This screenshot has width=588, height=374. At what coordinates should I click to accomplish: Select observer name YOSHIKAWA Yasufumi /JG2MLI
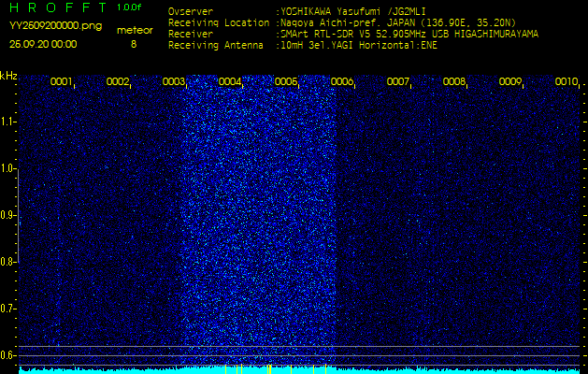tap(353, 11)
